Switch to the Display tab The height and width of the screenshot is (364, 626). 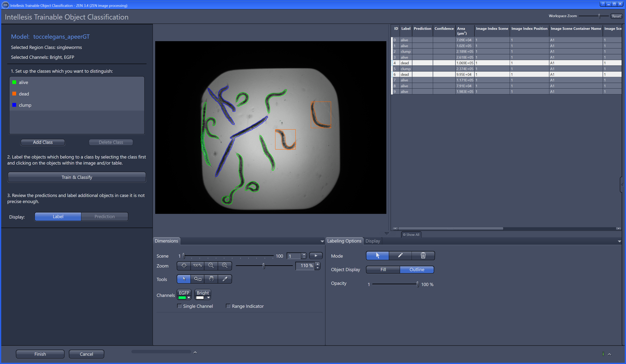372,241
